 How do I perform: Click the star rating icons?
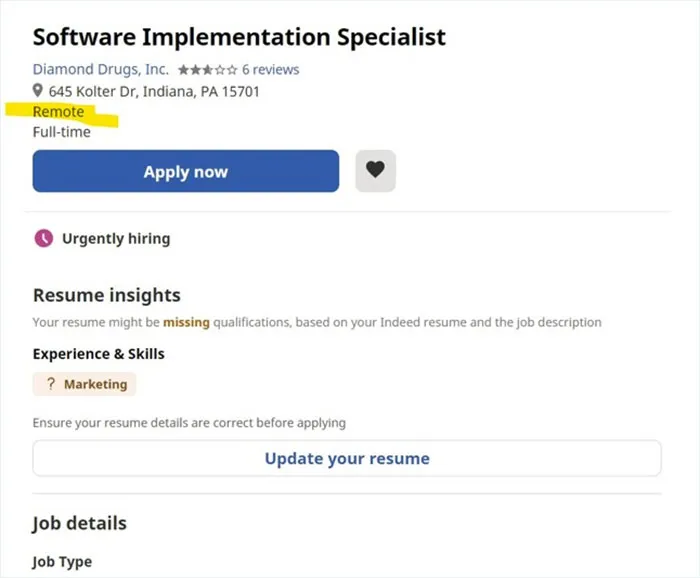click(x=208, y=70)
